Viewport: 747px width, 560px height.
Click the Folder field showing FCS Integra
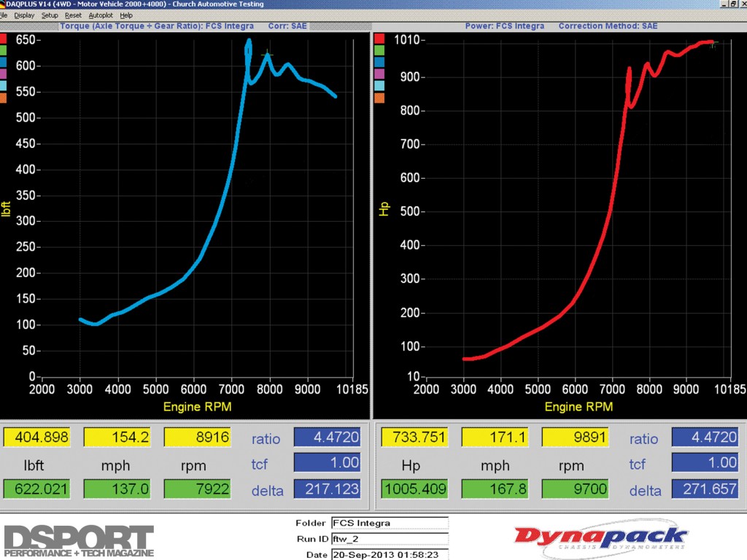point(389,523)
